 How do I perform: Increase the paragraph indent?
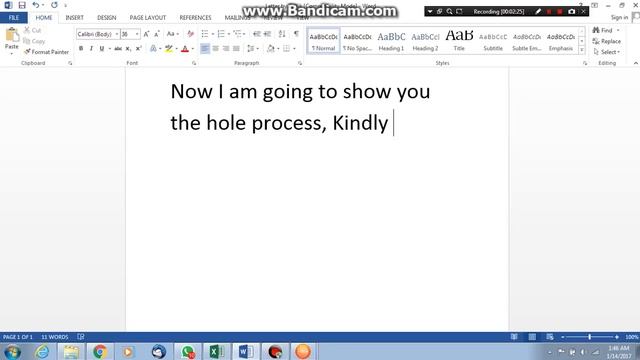click(x=267, y=34)
